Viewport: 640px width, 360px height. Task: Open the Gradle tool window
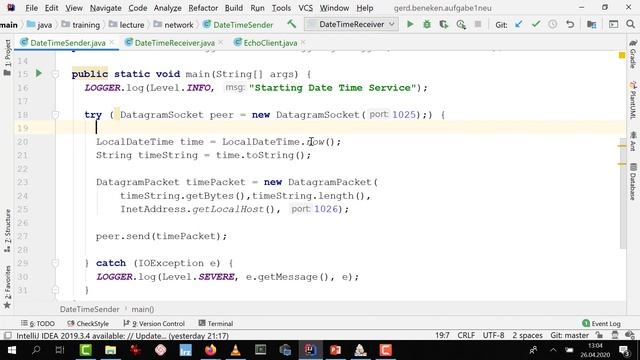click(x=633, y=54)
